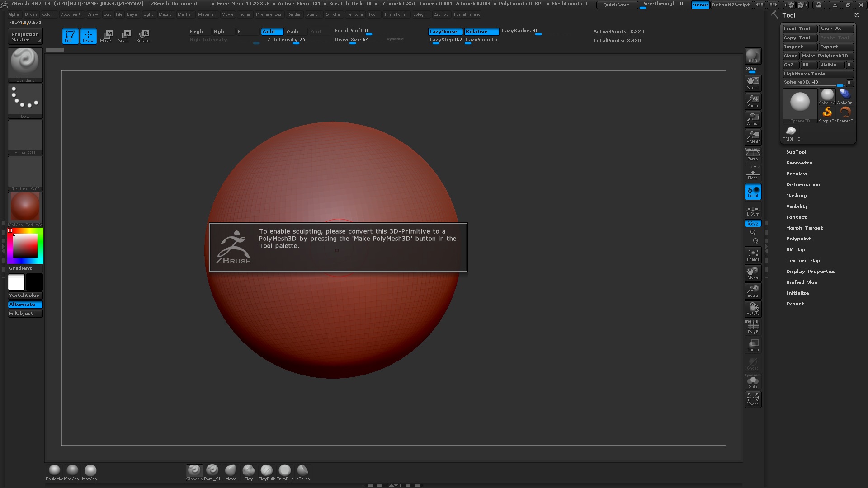
Task: Toggle XYZ rotation mode
Action: pyautogui.click(x=753, y=224)
